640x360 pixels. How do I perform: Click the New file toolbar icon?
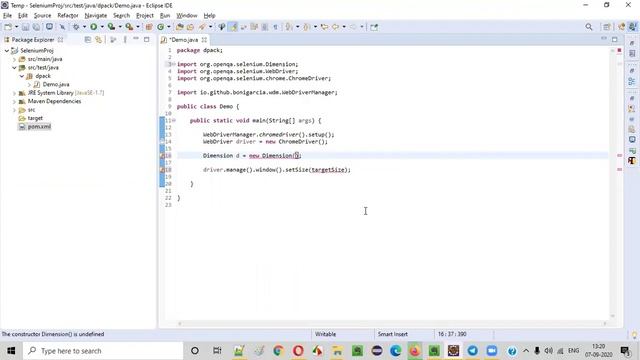click(8, 27)
